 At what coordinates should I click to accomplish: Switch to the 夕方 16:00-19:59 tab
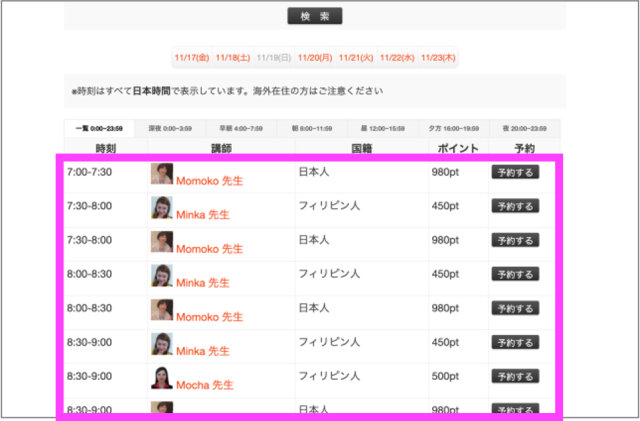click(455, 129)
